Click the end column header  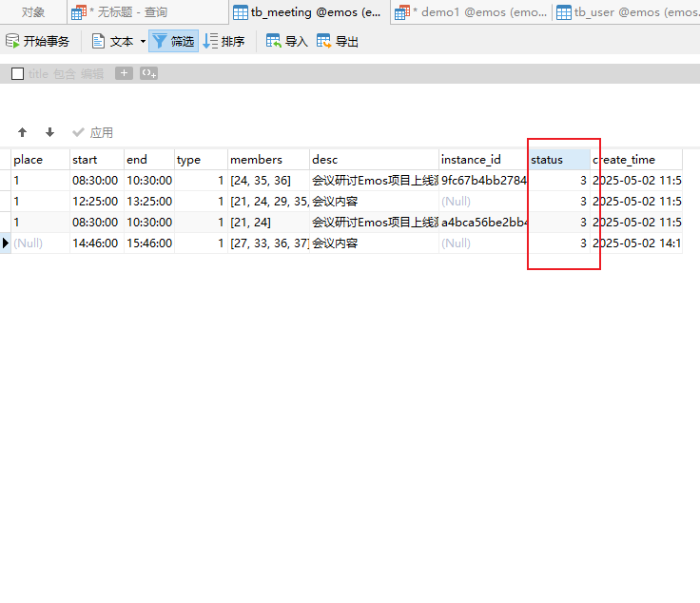[x=149, y=160]
